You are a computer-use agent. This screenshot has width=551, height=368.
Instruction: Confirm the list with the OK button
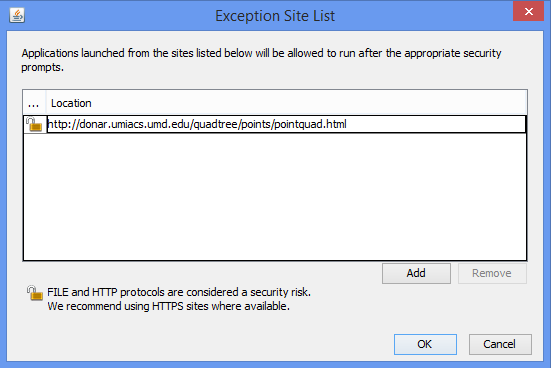425,344
